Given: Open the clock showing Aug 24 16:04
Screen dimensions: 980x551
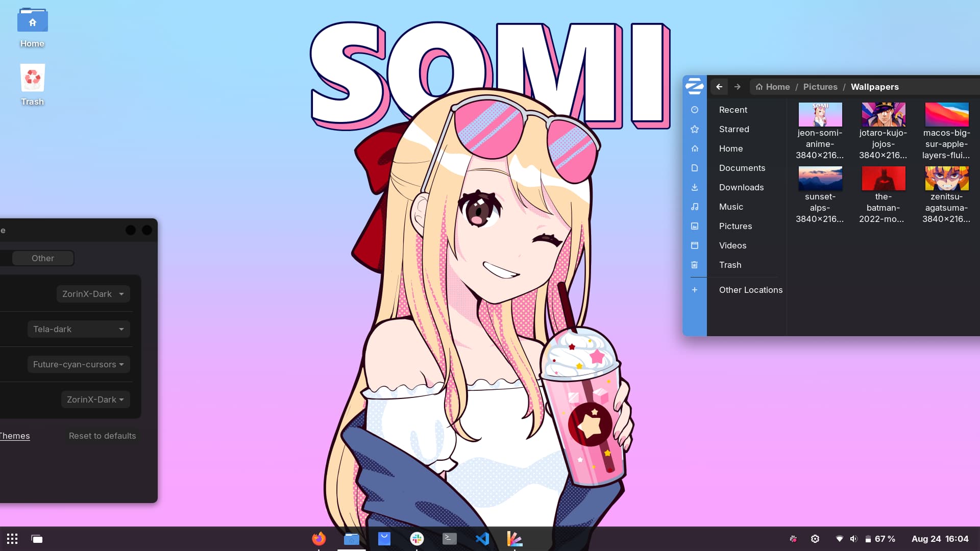Looking at the screenshot, I should pos(940,539).
